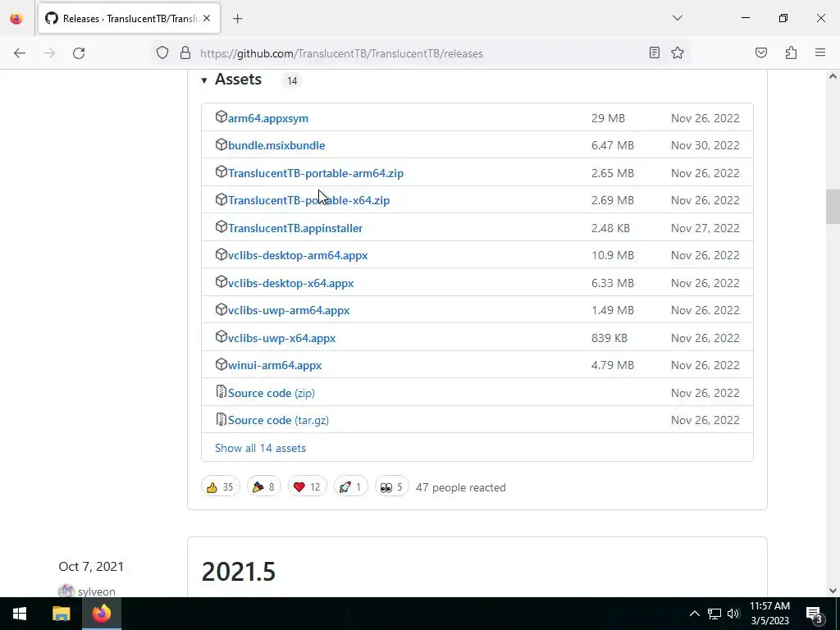Screen dimensions: 840x630
Task: Download vclibs-desktop-arm64.appx
Action: pos(298,256)
